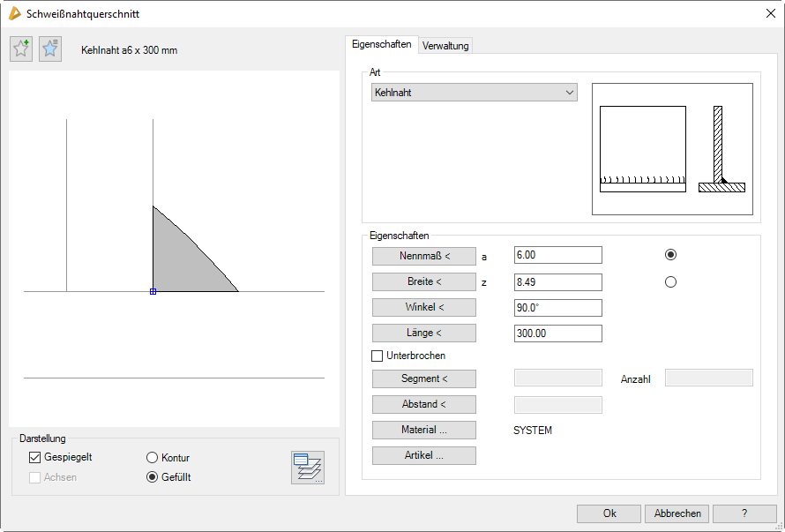Click the weld type preview image
The image size is (785, 532).
(672, 149)
